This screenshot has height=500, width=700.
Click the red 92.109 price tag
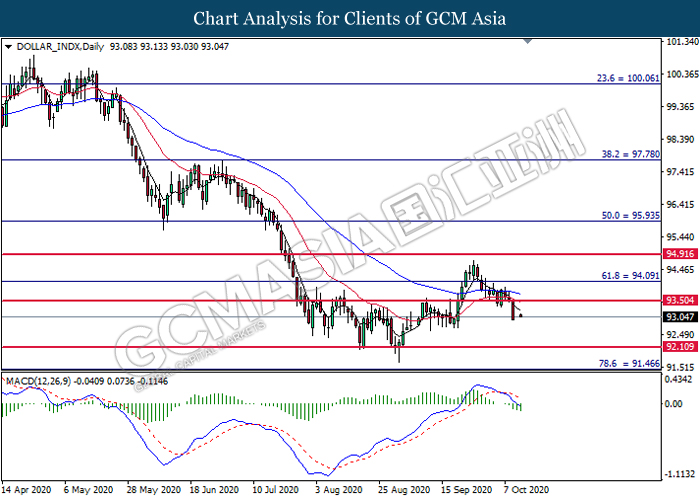(x=680, y=346)
